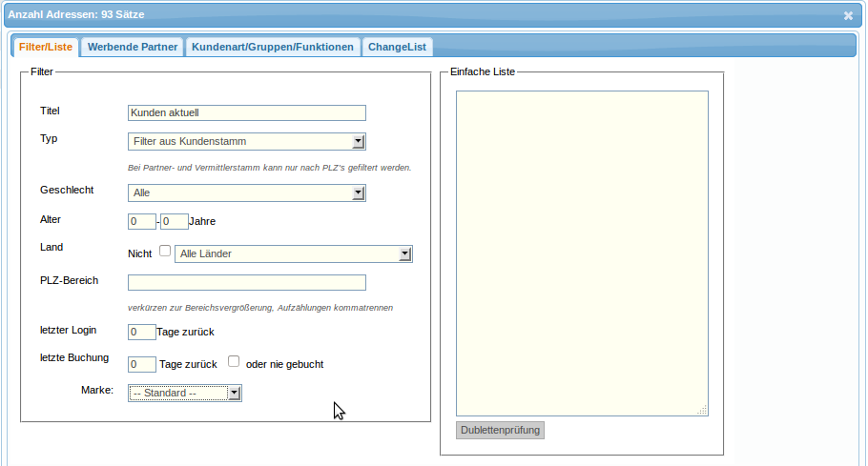Expand the Geschlecht dropdown

[x=246, y=192]
